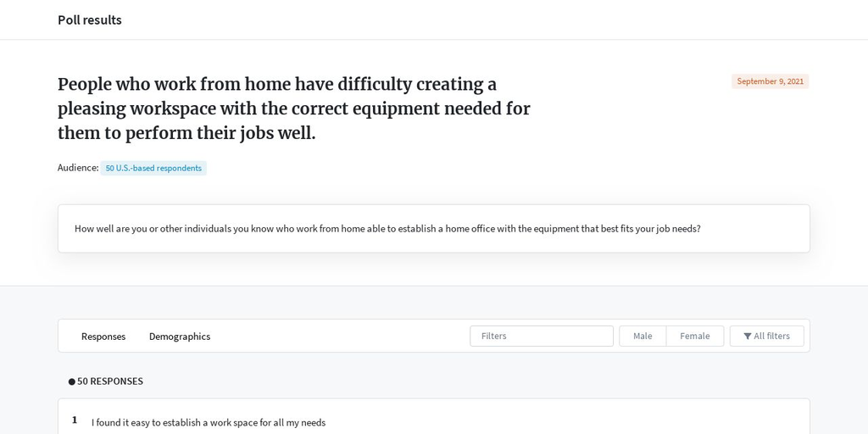Image resolution: width=868 pixels, height=434 pixels.
Task: Click the funnel icon in All filters
Action: [748, 336]
